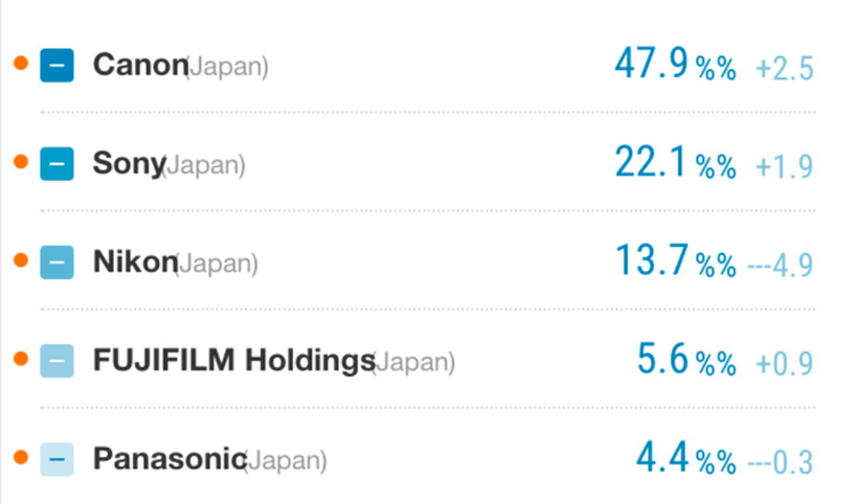Open the Canon company name
Screen dimensions: 847x504
140,65
